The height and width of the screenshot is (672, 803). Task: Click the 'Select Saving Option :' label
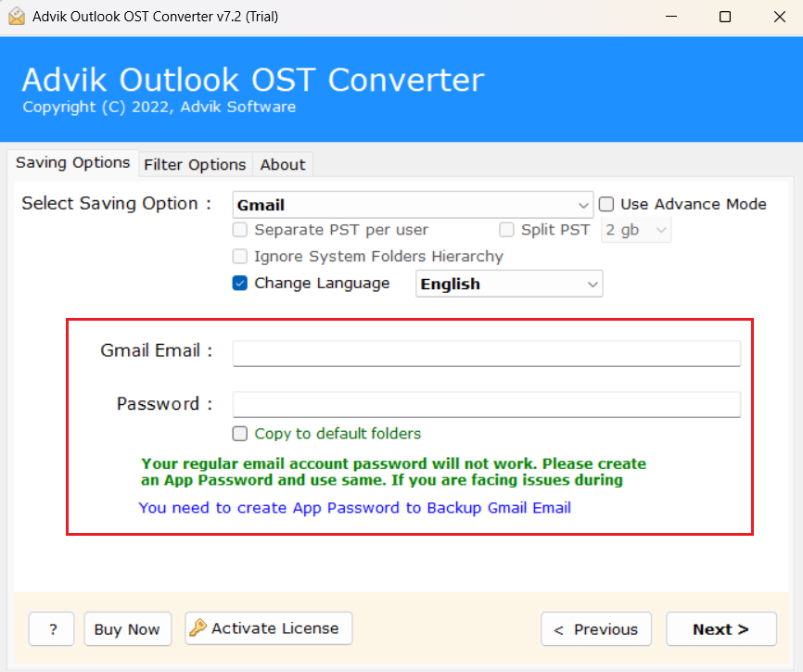point(117,203)
